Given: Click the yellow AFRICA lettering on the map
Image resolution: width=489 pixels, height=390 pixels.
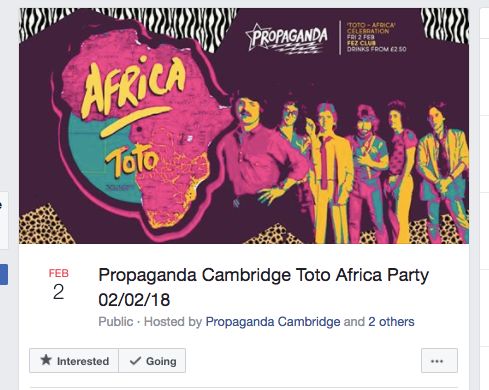Looking at the screenshot, I should click(x=134, y=86).
